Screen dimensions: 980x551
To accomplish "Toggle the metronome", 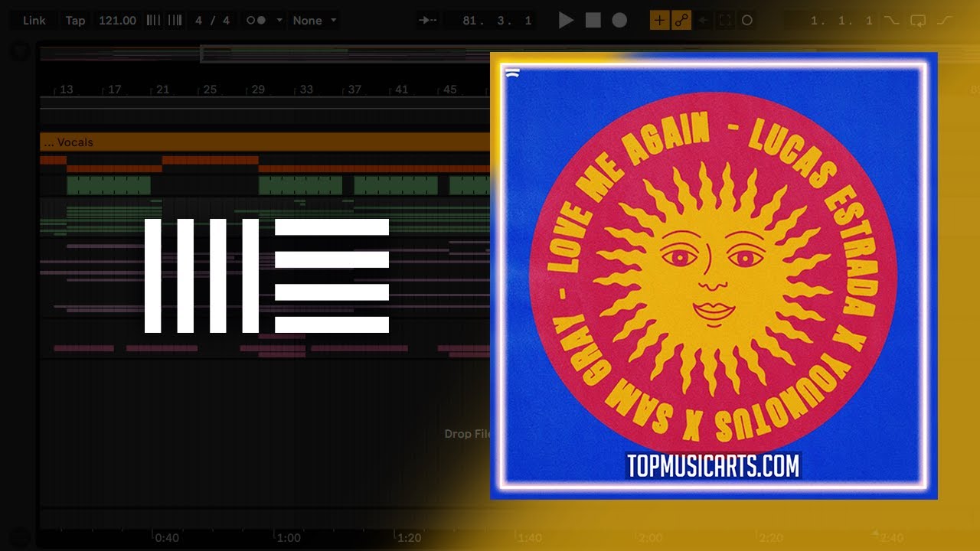I will (x=256, y=21).
